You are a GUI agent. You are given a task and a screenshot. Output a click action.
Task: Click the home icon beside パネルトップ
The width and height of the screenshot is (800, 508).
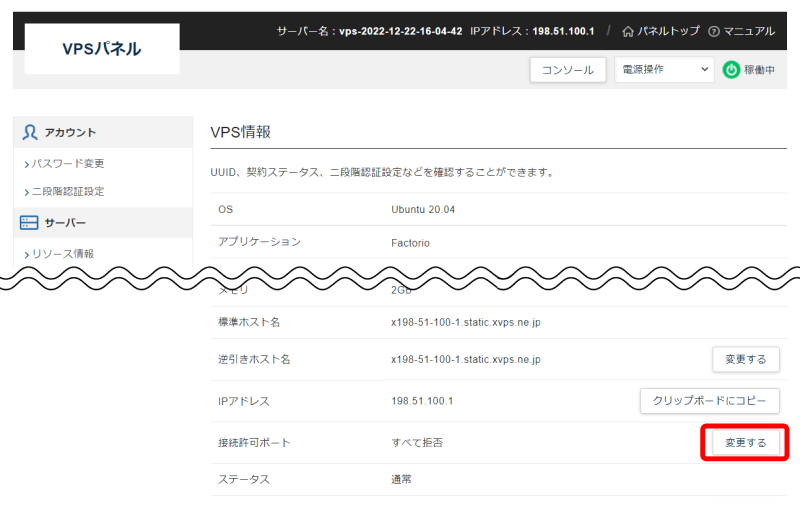click(628, 32)
